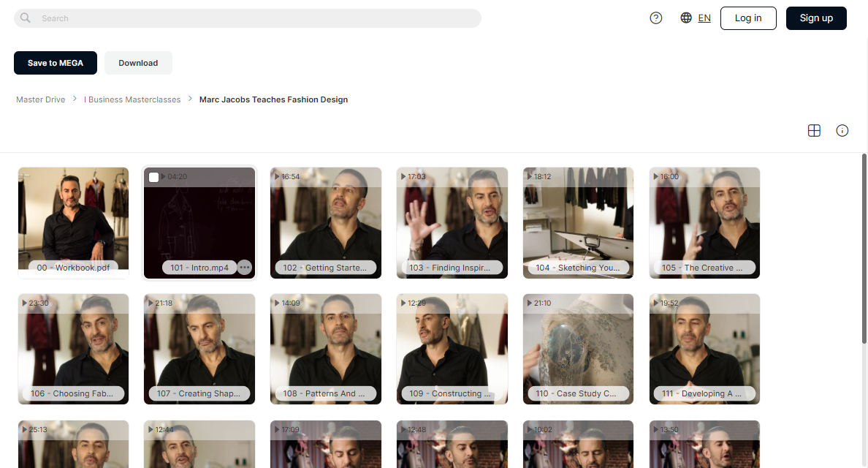Open the help question mark icon
The width and height of the screenshot is (868, 468).
click(655, 18)
